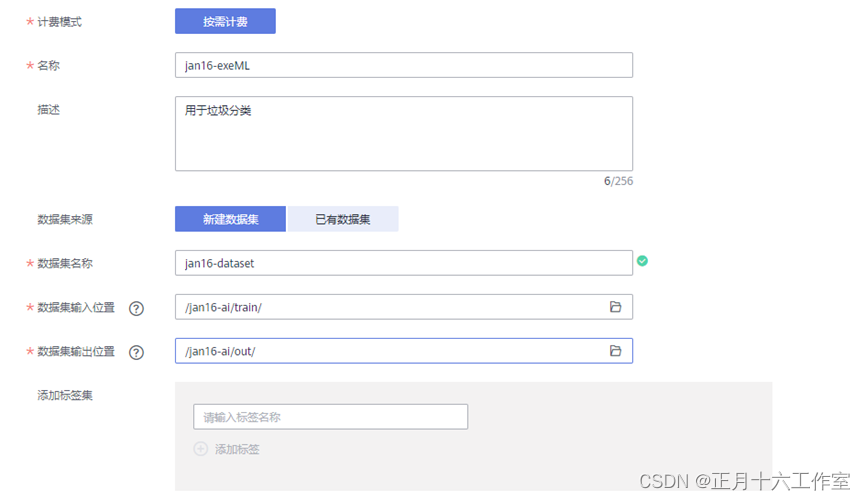Click the 添加标签 link
The width and height of the screenshot is (865, 500).
click(237, 449)
